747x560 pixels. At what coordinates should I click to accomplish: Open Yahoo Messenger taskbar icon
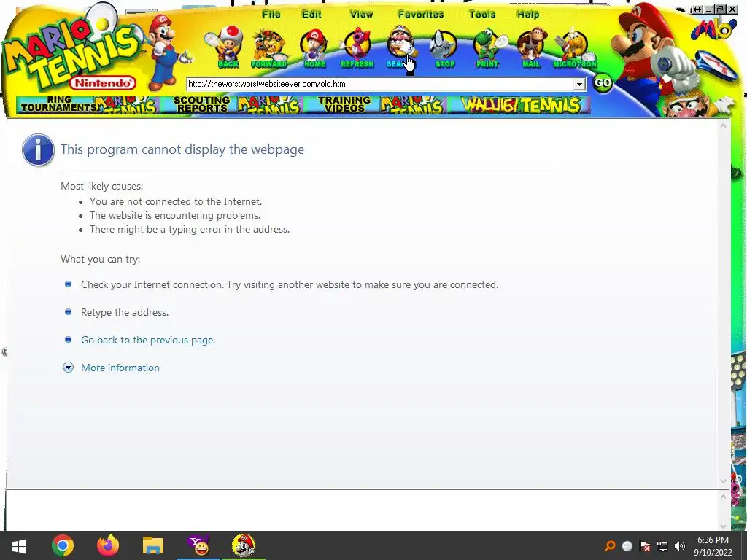tap(198, 545)
